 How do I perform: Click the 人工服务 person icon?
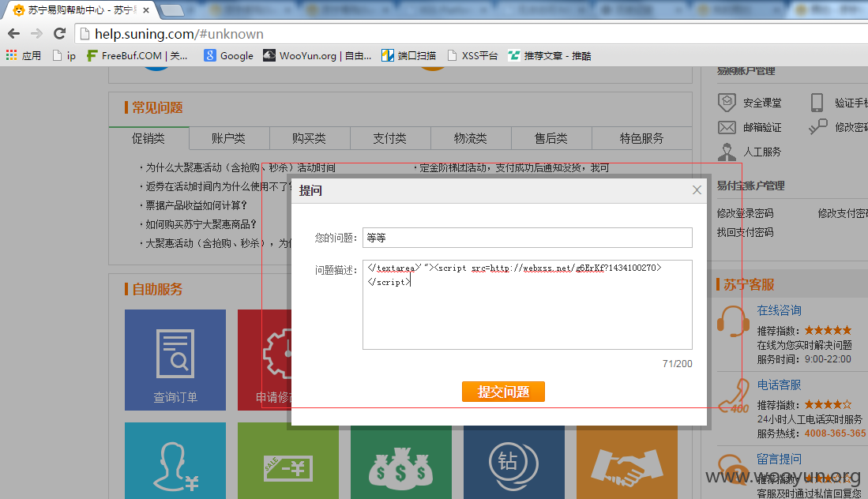click(x=727, y=152)
